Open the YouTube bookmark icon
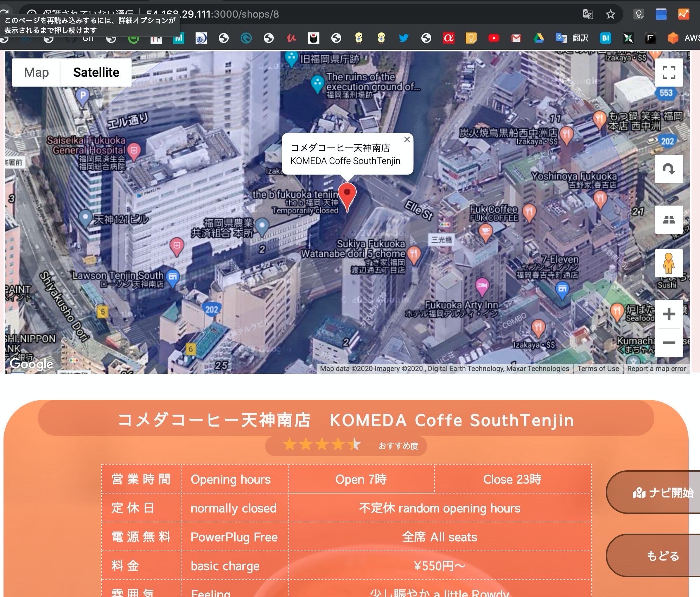 494,38
